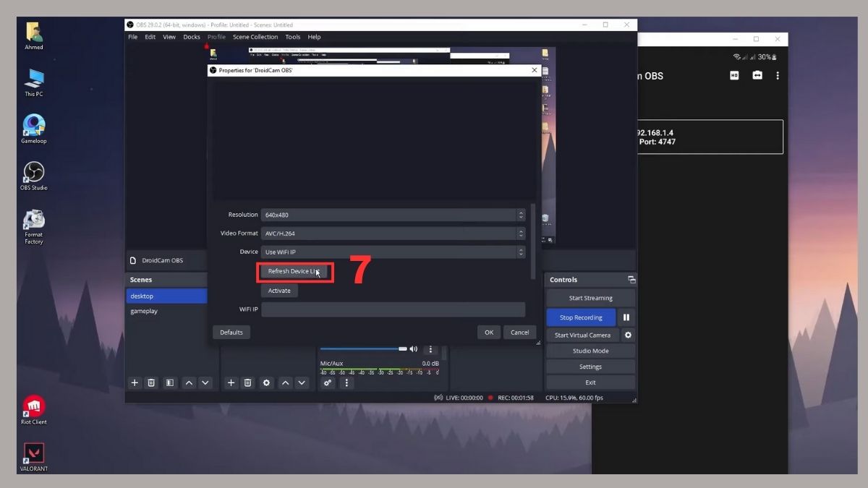Move scene down in Scenes panel
The height and width of the screenshot is (488, 868).
pos(205,382)
